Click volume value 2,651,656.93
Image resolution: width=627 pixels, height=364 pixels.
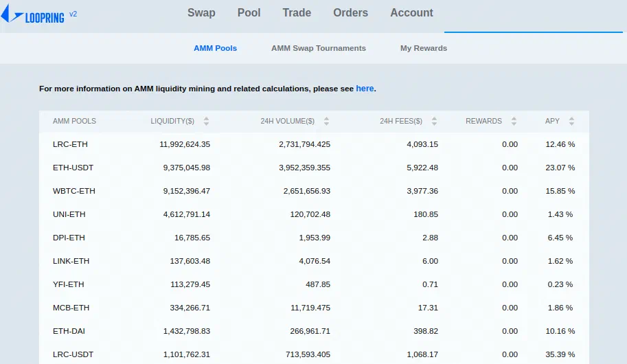(x=307, y=191)
